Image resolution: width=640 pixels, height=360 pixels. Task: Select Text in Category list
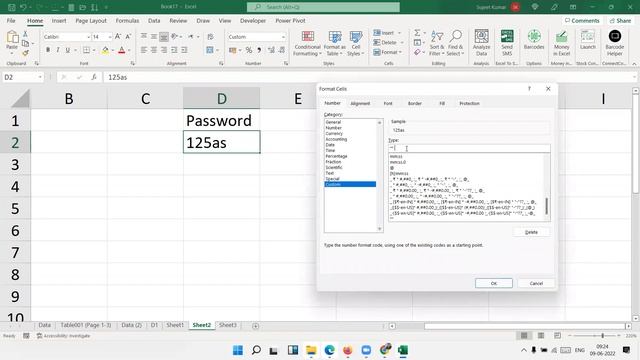pyautogui.click(x=330, y=173)
